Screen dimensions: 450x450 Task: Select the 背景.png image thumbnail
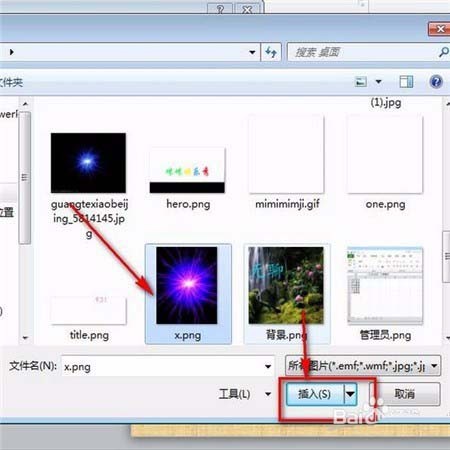(286, 294)
